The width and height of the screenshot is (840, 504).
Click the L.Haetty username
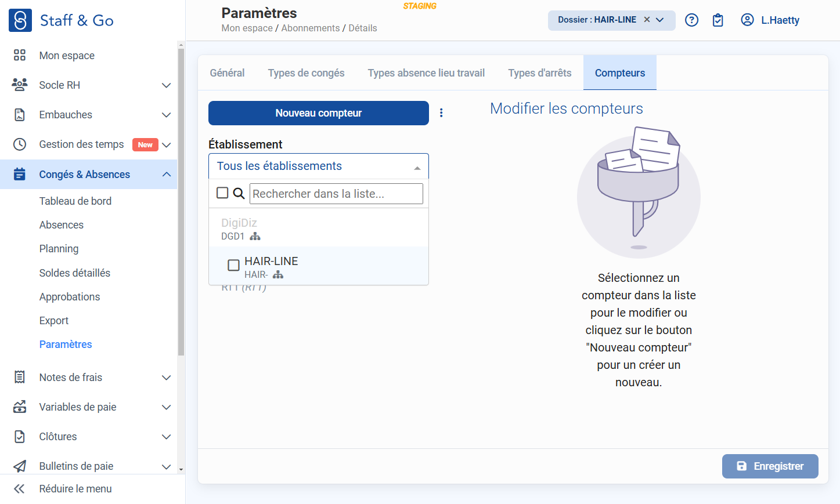click(x=780, y=20)
